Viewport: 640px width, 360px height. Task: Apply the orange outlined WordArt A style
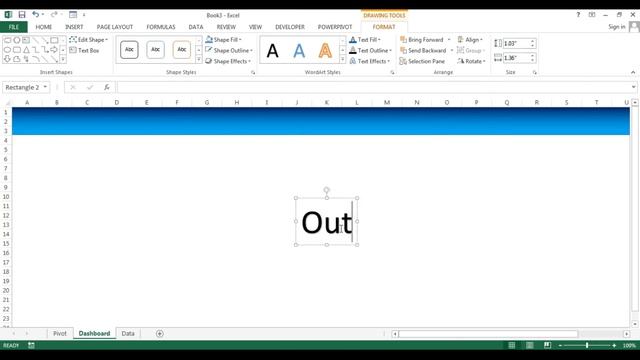325,51
